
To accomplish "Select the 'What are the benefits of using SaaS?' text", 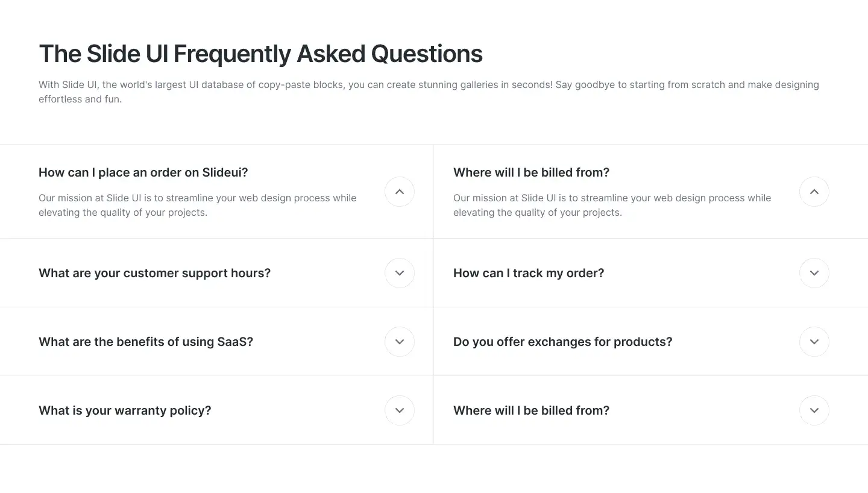I will [146, 342].
